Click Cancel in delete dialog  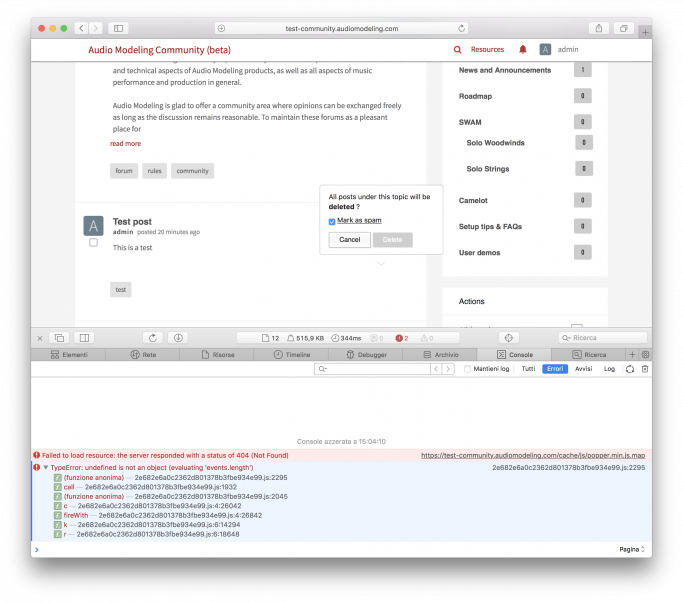[x=350, y=240]
